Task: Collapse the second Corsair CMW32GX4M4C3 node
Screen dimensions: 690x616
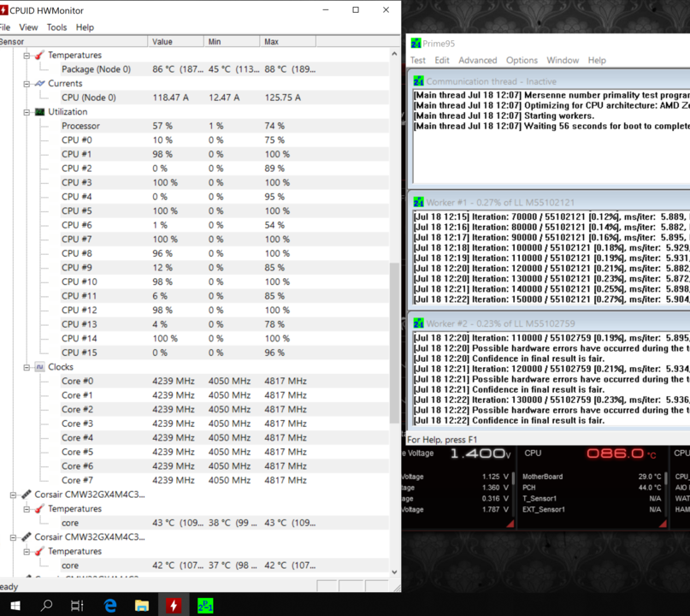Action: tap(13, 537)
